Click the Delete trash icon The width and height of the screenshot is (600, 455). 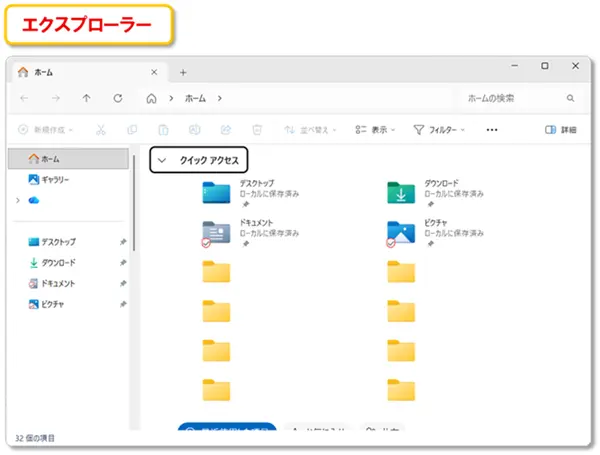[x=257, y=130]
